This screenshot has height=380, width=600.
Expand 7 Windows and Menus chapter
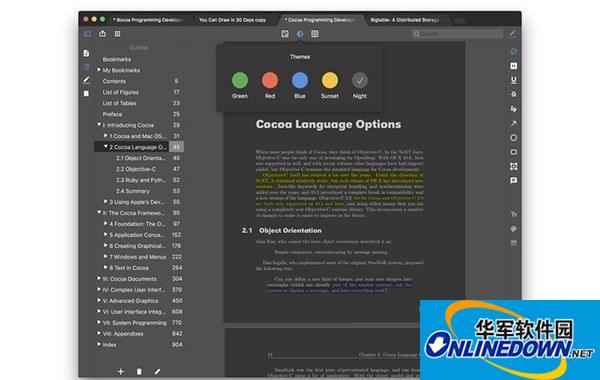tap(106, 256)
